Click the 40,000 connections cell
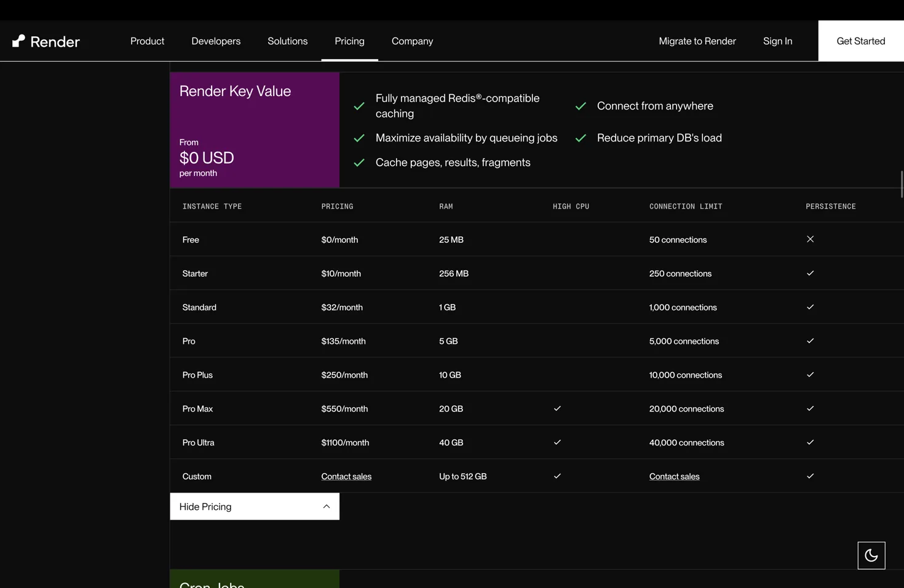Image resolution: width=904 pixels, height=588 pixels. 686,443
